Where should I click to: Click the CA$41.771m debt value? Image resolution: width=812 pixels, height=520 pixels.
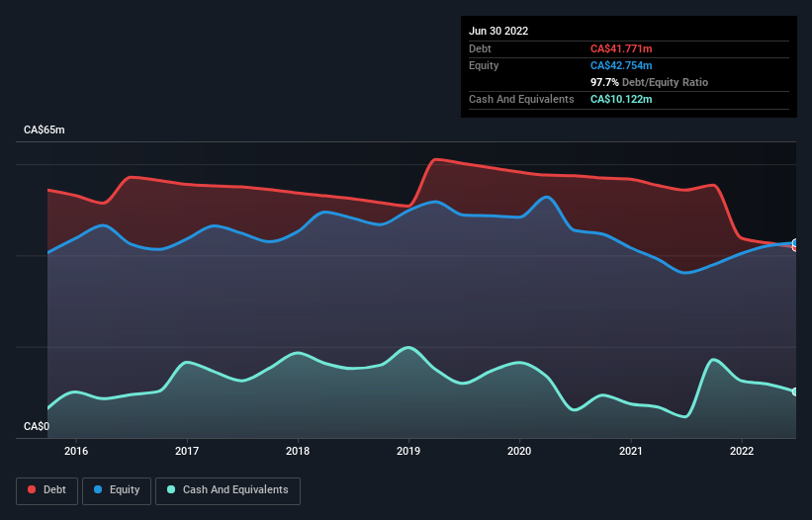click(x=621, y=48)
